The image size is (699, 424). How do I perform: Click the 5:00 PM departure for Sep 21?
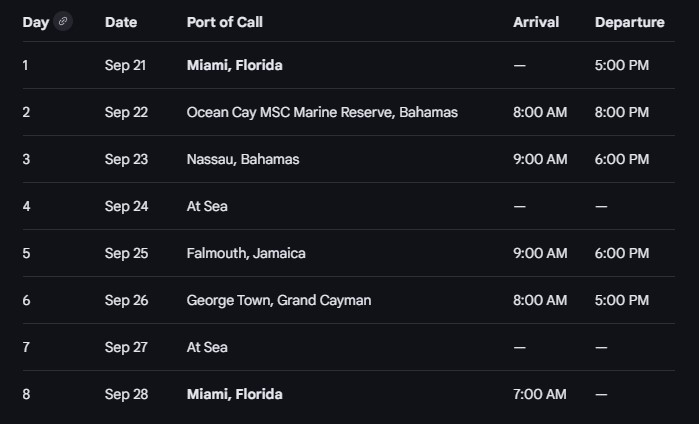622,65
